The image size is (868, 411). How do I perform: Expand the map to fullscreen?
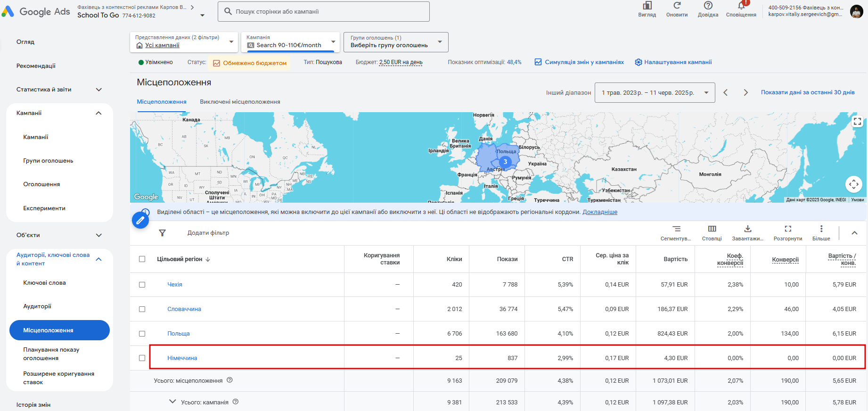(x=857, y=122)
